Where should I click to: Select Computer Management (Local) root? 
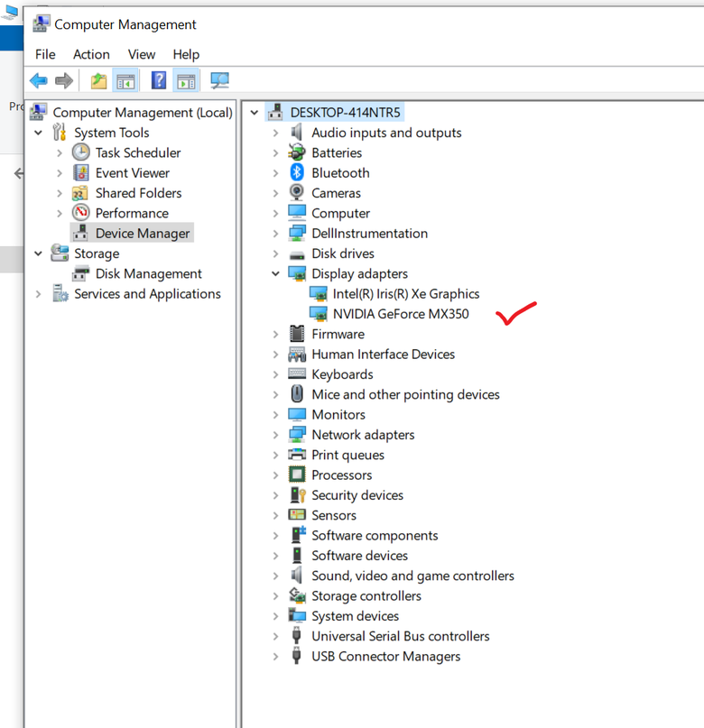(x=143, y=113)
